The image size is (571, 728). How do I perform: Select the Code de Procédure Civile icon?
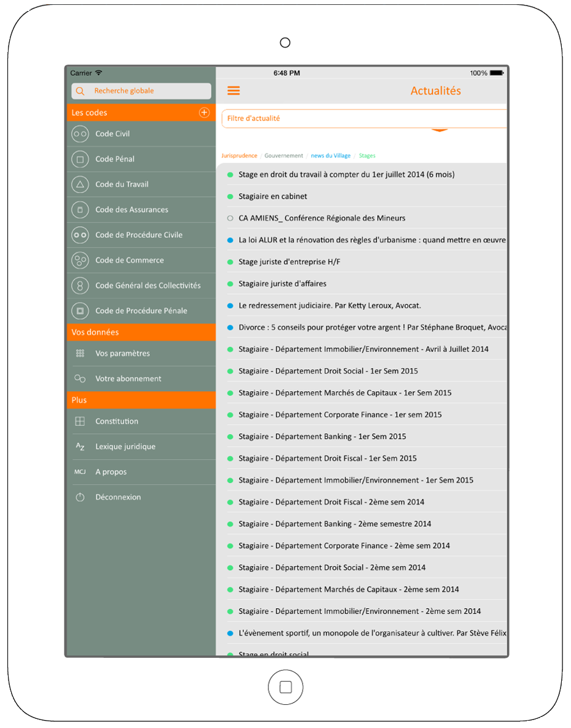click(x=80, y=235)
